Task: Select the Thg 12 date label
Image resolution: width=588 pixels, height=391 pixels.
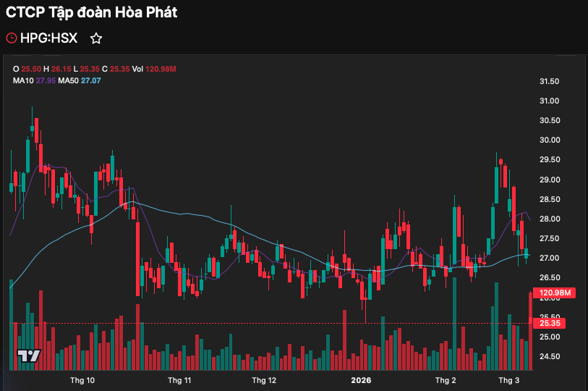Action: 264,380
